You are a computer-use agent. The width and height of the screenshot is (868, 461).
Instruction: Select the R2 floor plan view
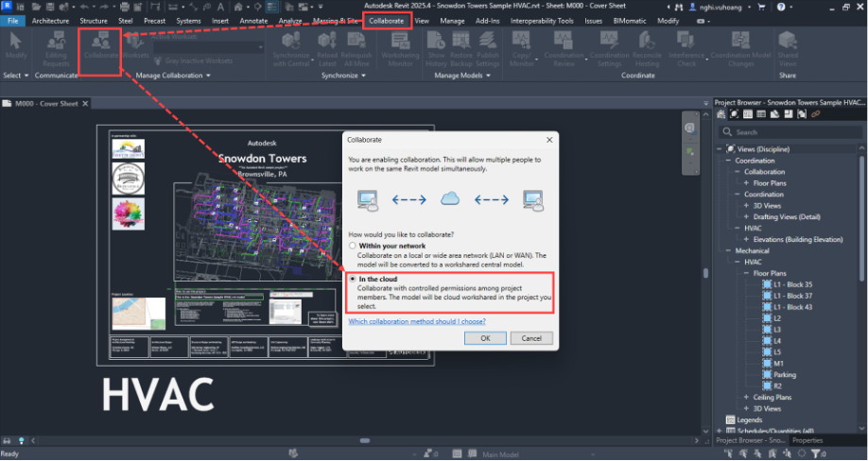pyautogui.click(x=778, y=385)
